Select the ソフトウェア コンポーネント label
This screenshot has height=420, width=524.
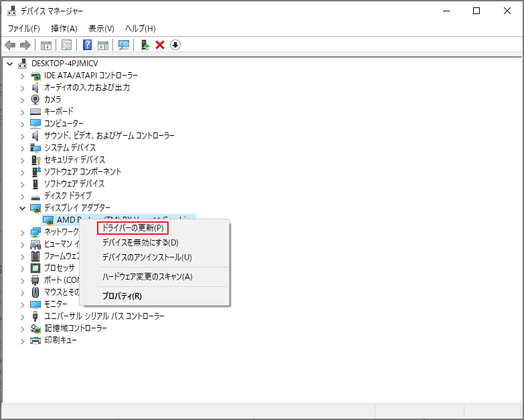[82, 172]
